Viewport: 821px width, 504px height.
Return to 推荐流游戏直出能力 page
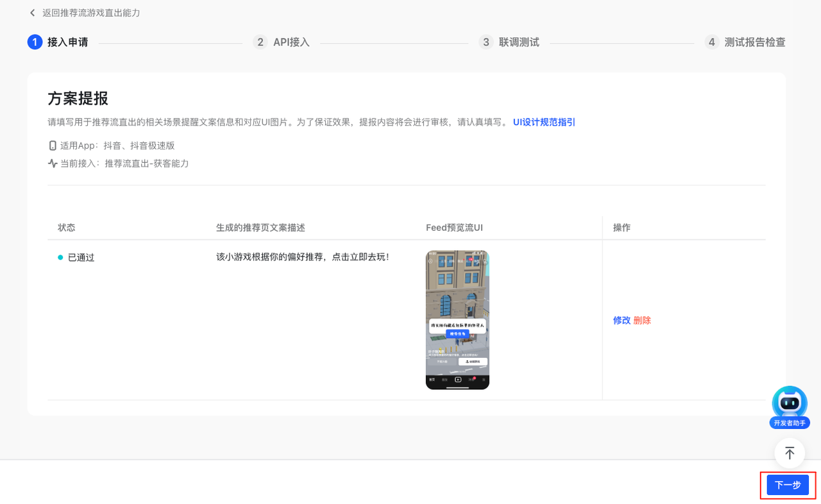click(91, 13)
